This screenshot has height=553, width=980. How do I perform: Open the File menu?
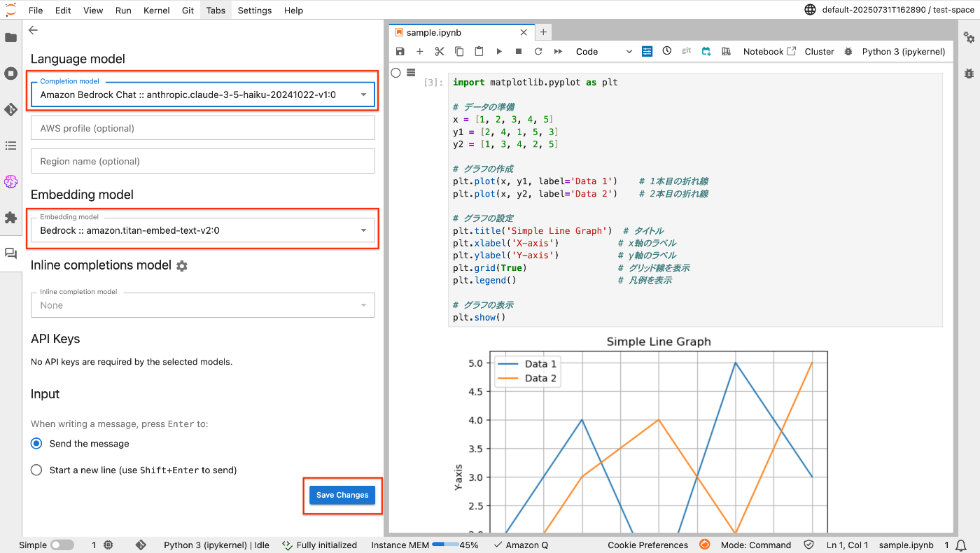[36, 10]
